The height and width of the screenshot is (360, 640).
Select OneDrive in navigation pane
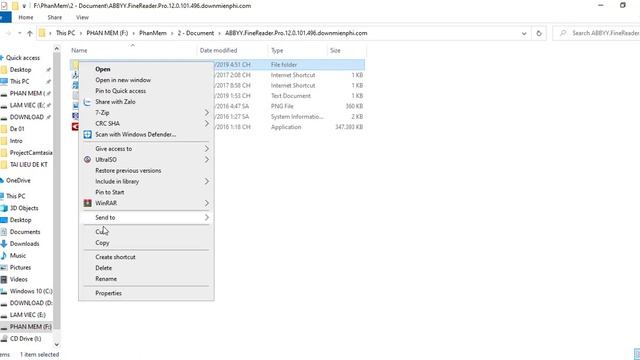(18, 180)
